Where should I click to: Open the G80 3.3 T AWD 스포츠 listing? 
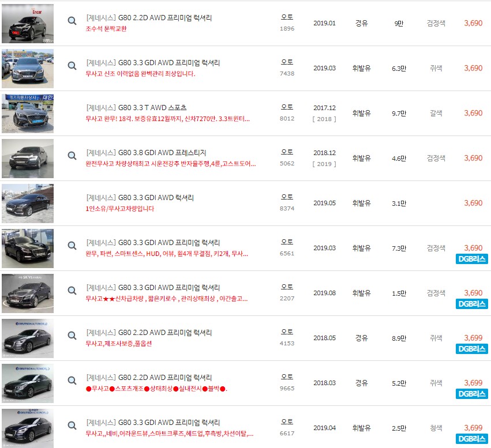(x=137, y=108)
